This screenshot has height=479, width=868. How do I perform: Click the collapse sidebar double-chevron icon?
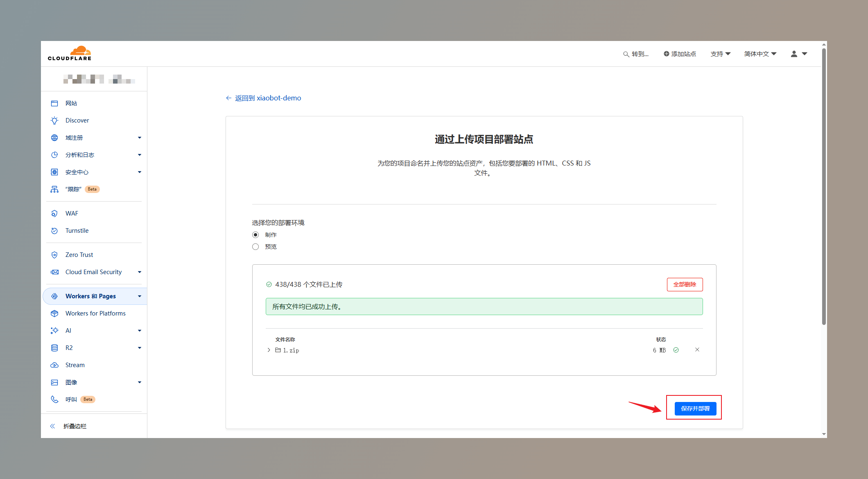click(52, 426)
